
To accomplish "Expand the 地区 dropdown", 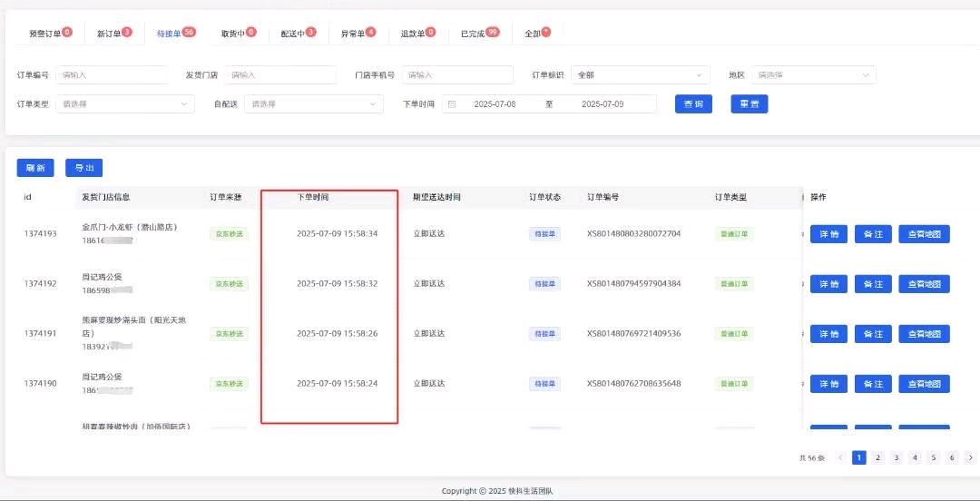I will pyautogui.click(x=814, y=75).
